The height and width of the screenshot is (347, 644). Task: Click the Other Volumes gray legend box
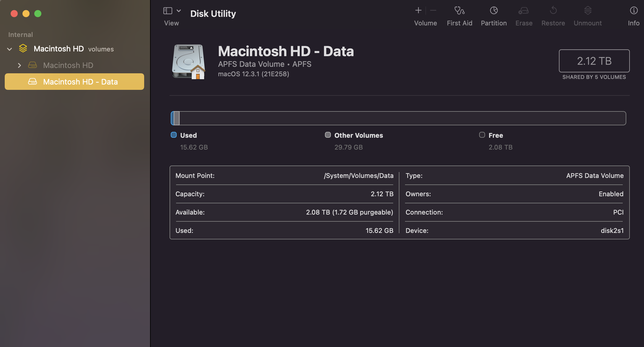(x=328, y=135)
